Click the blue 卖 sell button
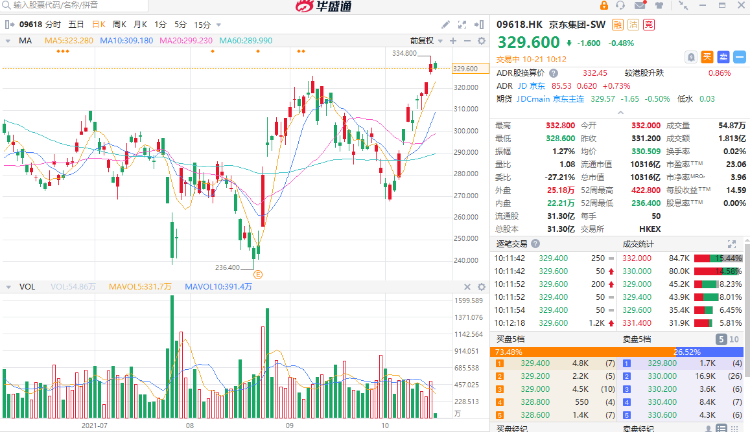 [x=723, y=57]
